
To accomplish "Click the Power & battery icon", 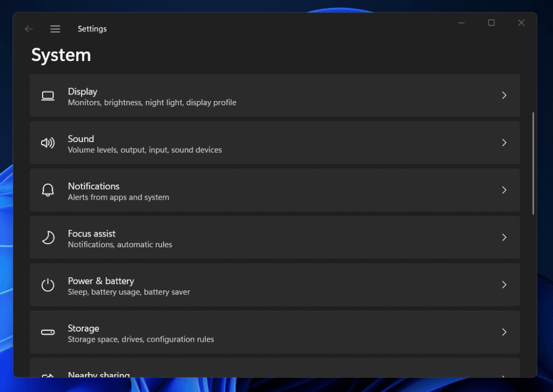I will point(48,285).
